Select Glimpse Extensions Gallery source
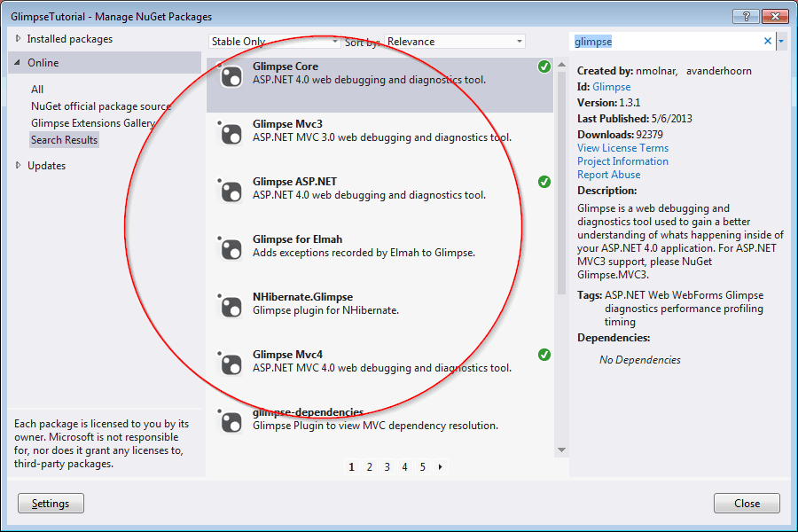Image resolution: width=798 pixels, height=532 pixels. click(x=93, y=123)
